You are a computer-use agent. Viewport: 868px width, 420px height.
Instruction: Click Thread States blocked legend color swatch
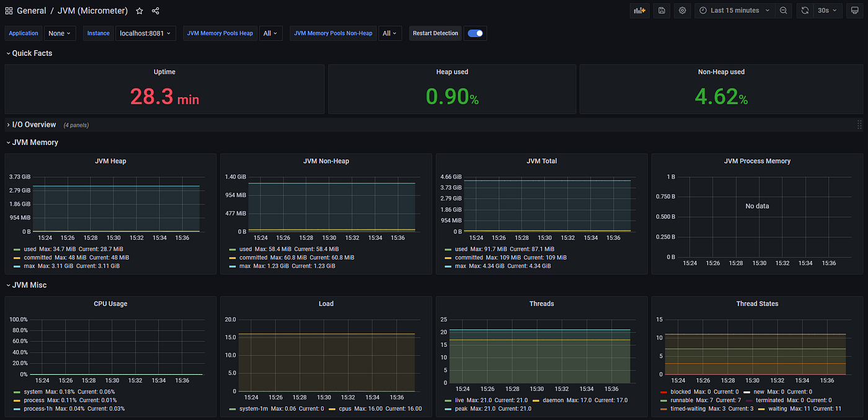[x=663, y=392]
